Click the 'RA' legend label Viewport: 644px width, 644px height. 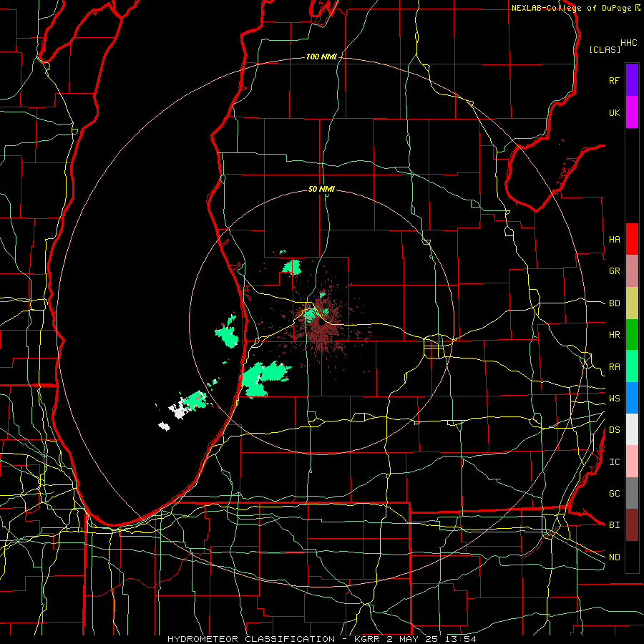pyautogui.click(x=614, y=367)
